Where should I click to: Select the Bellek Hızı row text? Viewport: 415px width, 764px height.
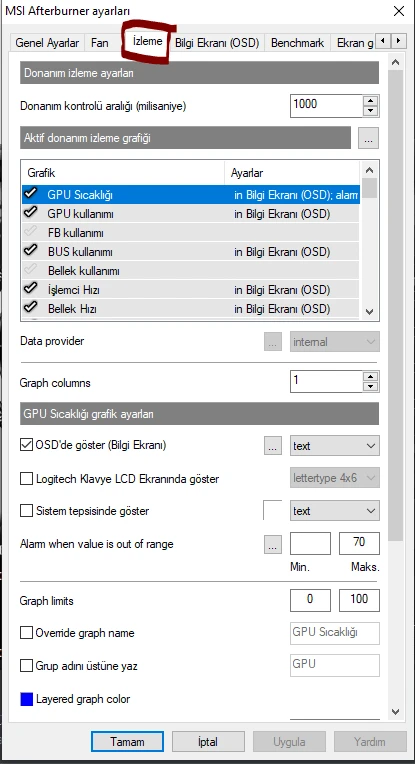72,308
